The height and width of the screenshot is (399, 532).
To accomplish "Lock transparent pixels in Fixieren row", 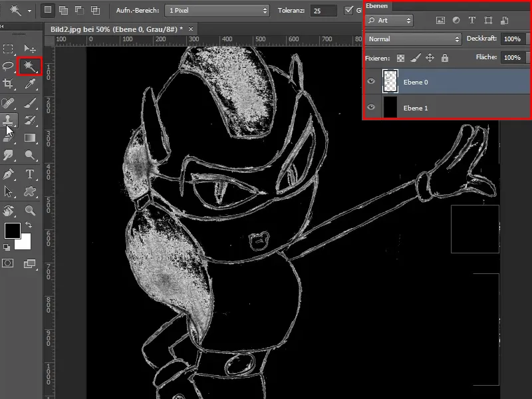I will [x=399, y=58].
